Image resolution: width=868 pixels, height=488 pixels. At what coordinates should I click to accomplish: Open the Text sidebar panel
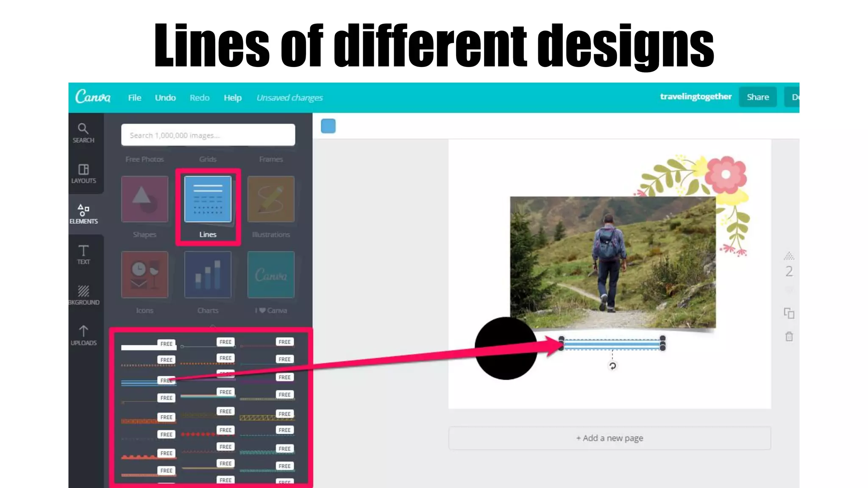tap(83, 255)
